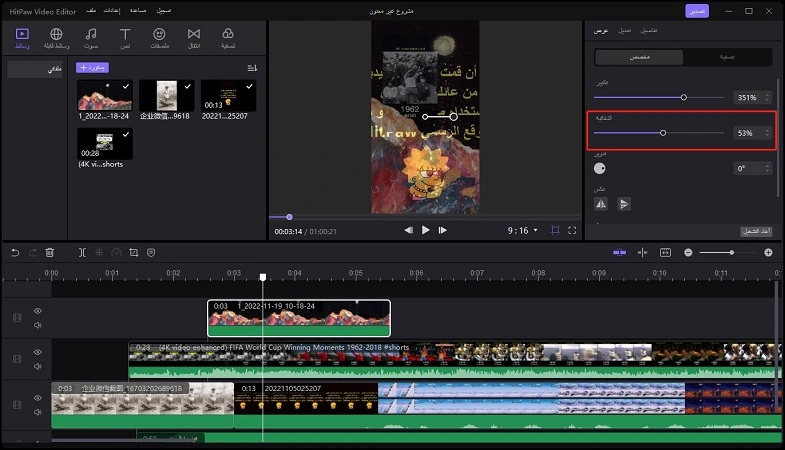Screen dimensions: 785x450
Task: Open the Help menu (مساعدة)
Action: [x=138, y=11]
